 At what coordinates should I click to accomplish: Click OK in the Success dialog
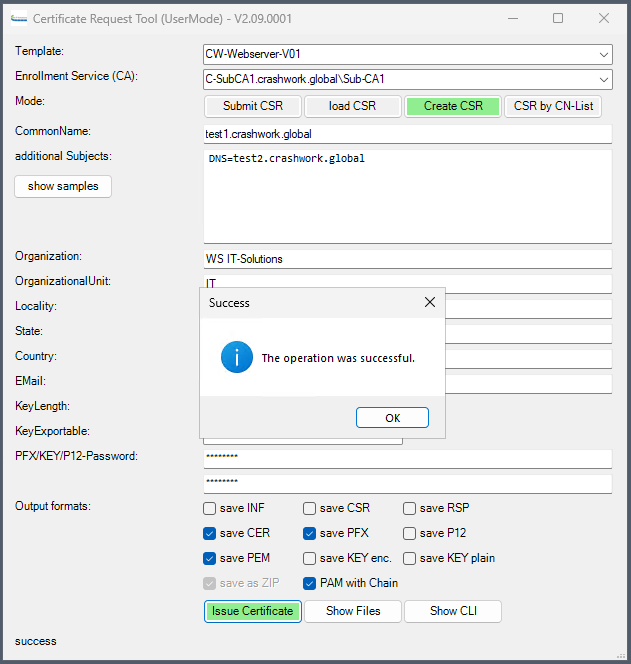pyautogui.click(x=392, y=418)
